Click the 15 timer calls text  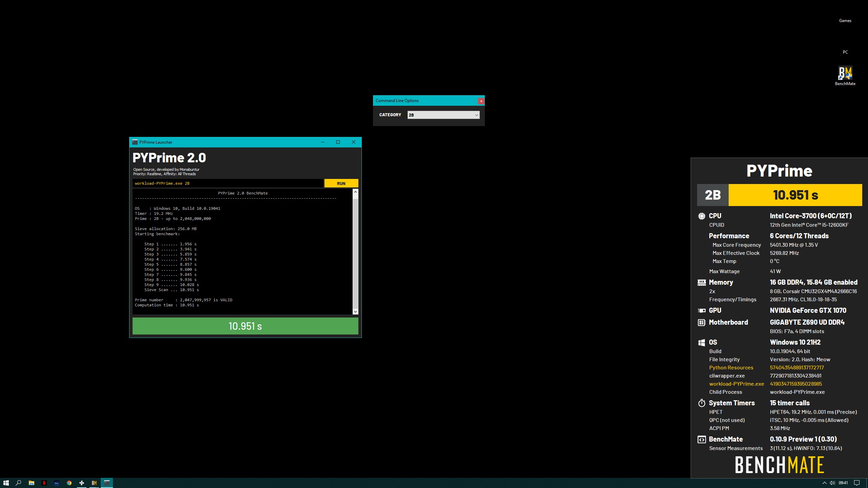pos(790,403)
